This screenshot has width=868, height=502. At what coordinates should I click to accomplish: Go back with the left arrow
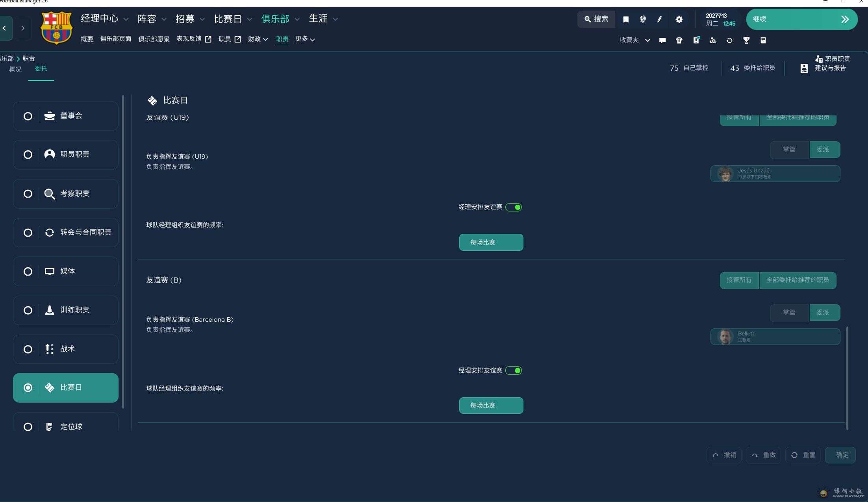coord(4,28)
